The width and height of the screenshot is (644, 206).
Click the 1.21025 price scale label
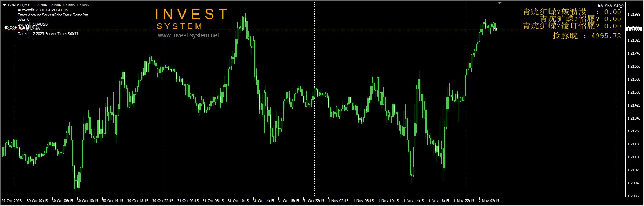[x=634, y=170]
